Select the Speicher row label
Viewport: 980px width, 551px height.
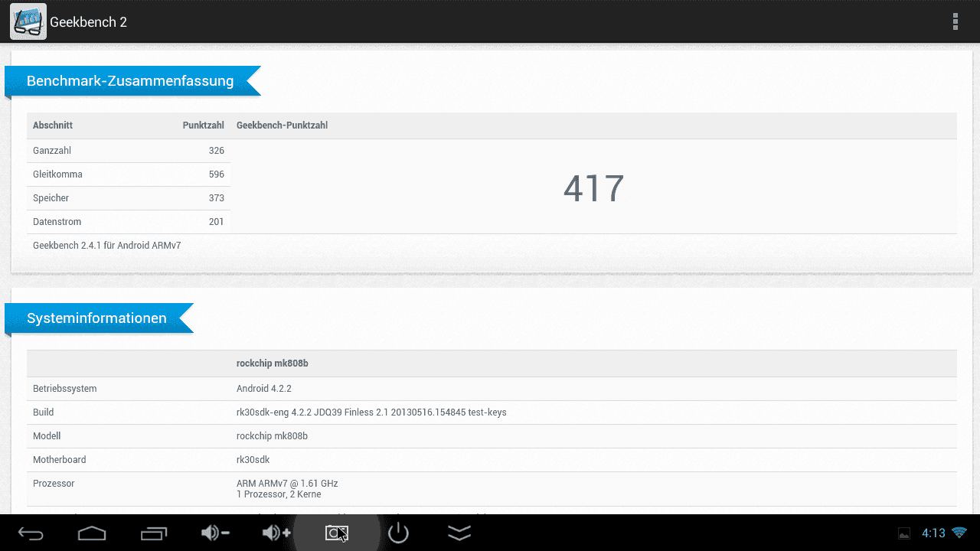[x=51, y=198]
